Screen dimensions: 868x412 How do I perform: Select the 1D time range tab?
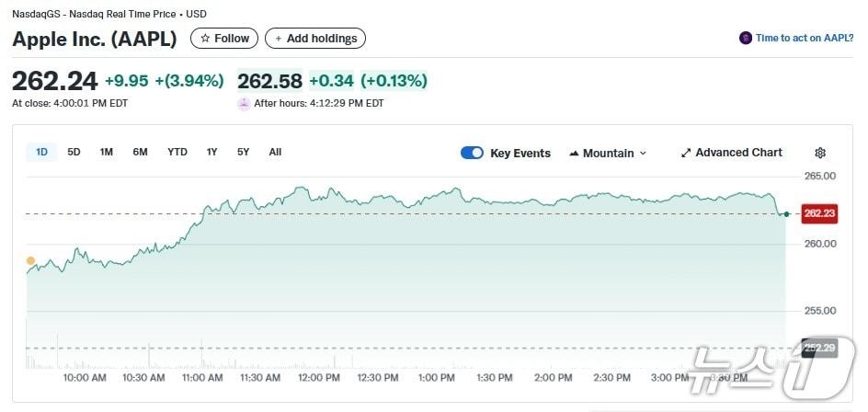tap(41, 152)
